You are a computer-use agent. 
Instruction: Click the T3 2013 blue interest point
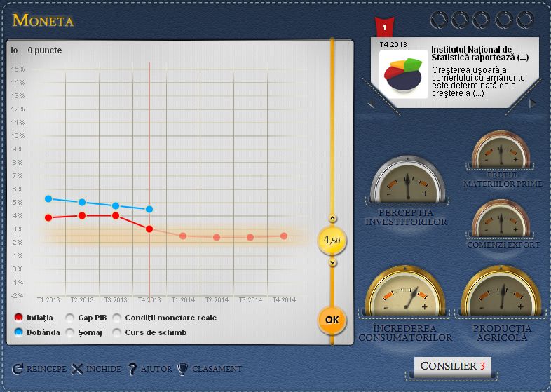click(116, 205)
